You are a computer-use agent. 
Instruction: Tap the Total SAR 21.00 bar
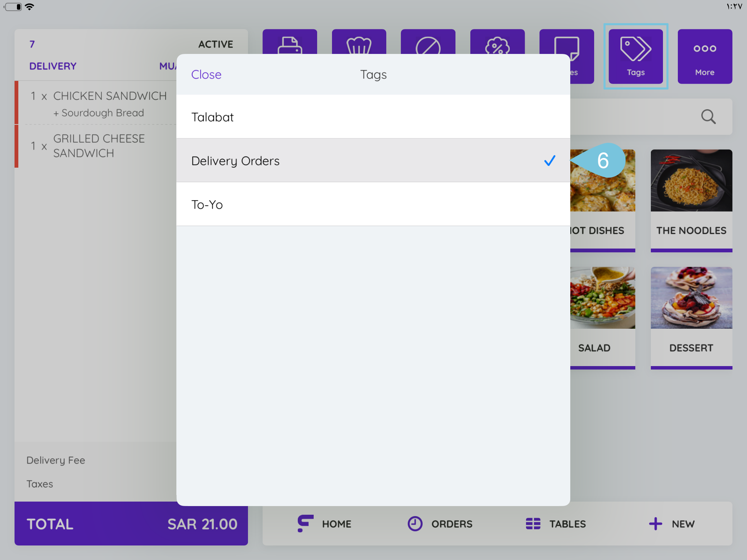coord(131,524)
